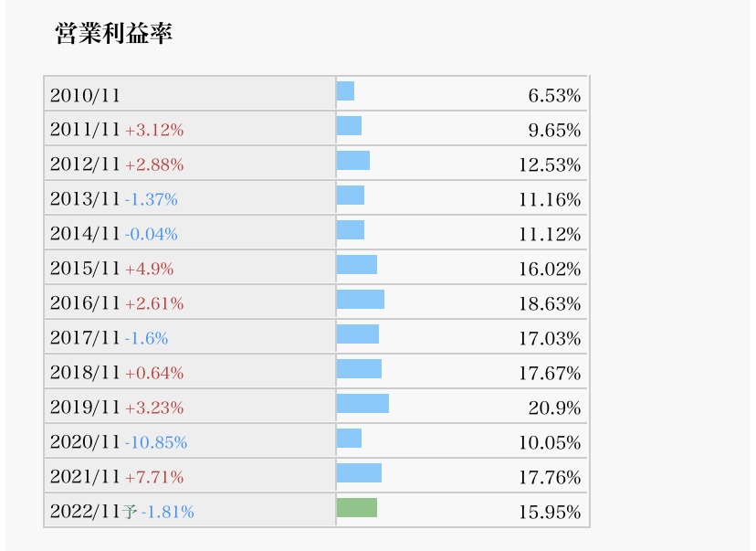The image size is (756, 551).
Task: Click the 営業利益率 heading
Action: tap(114, 34)
